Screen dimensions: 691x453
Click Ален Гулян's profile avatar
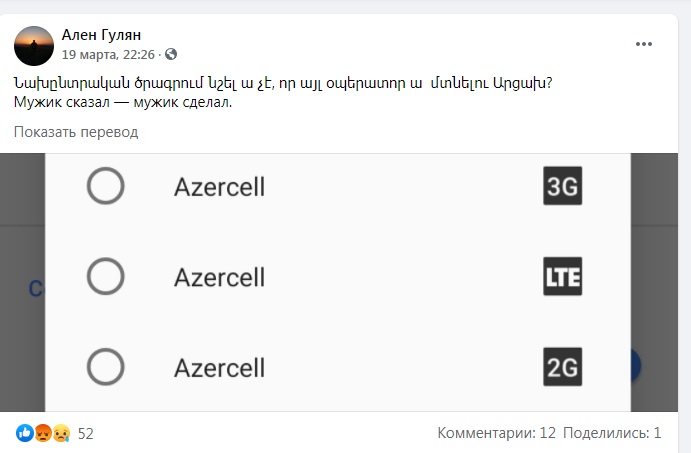(34, 46)
